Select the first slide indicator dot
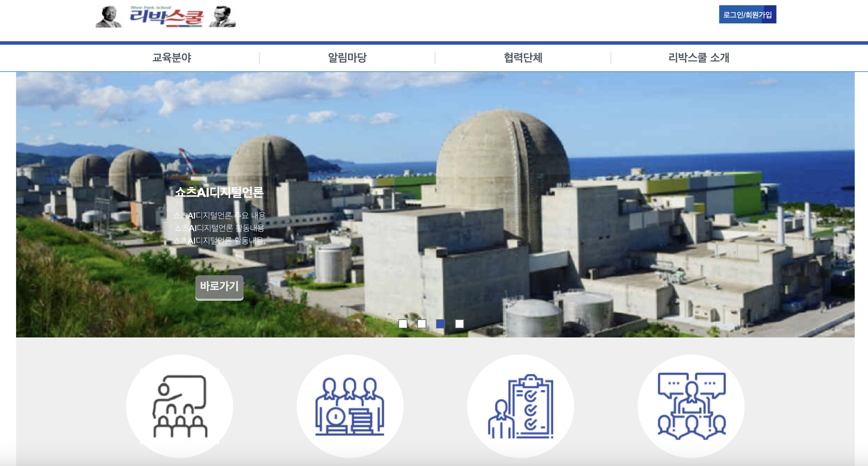Viewport: 868px width, 466px height. click(403, 324)
